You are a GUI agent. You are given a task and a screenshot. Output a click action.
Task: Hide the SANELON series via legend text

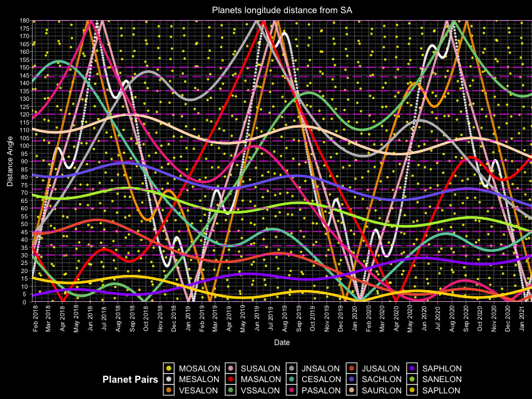442,379
